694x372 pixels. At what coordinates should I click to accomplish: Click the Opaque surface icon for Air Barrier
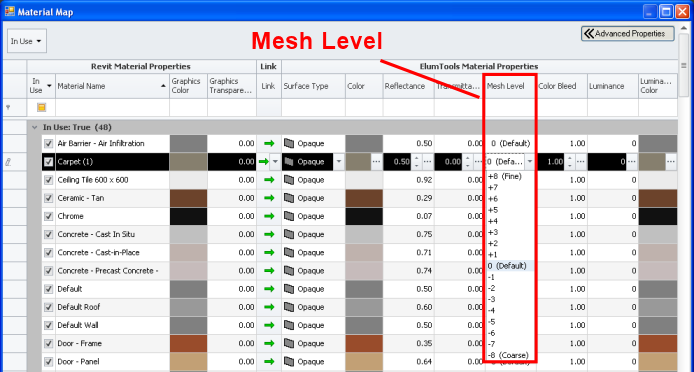tap(289, 144)
